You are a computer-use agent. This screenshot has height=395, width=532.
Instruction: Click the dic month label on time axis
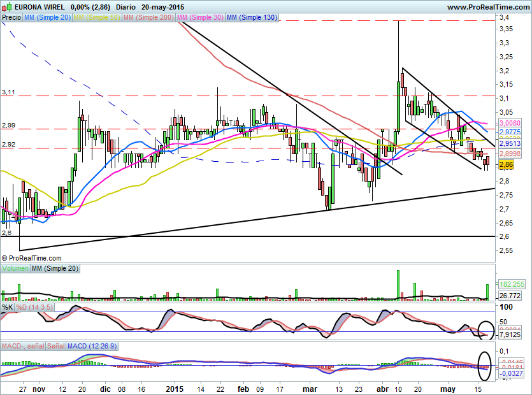(x=105, y=389)
